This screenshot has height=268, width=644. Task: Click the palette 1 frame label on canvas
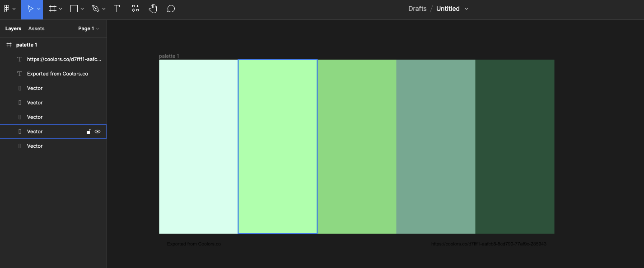pyautogui.click(x=169, y=56)
